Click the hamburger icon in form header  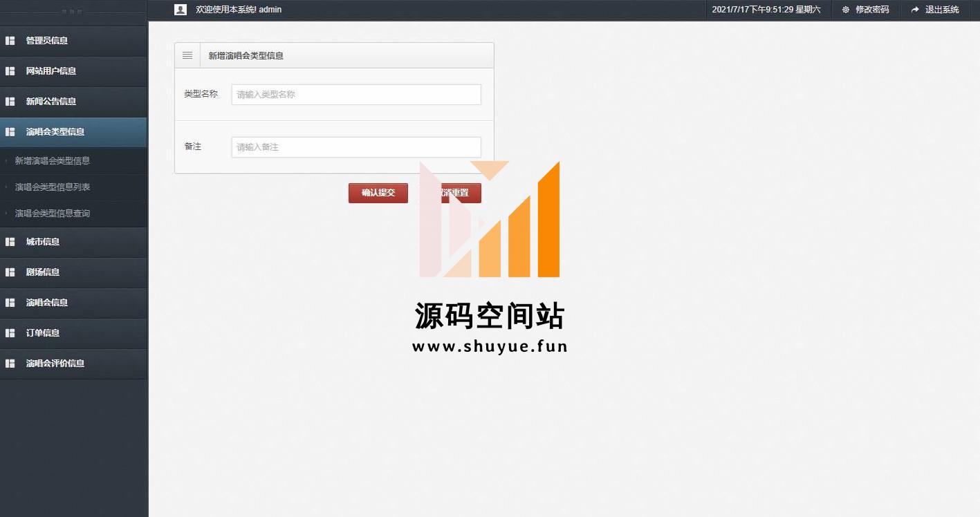(x=187, y=55)
